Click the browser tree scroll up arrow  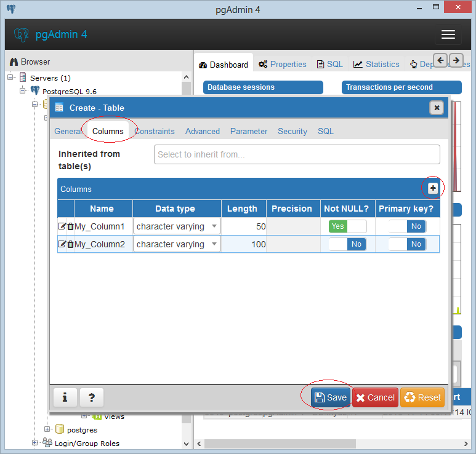(x=186, y=77)
